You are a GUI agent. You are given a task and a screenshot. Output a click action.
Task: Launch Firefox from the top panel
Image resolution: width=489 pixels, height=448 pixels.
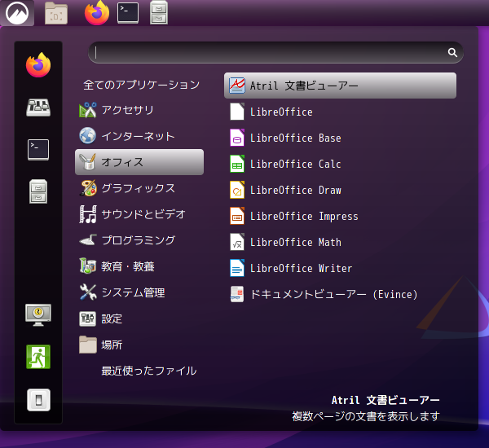point(97,13)
